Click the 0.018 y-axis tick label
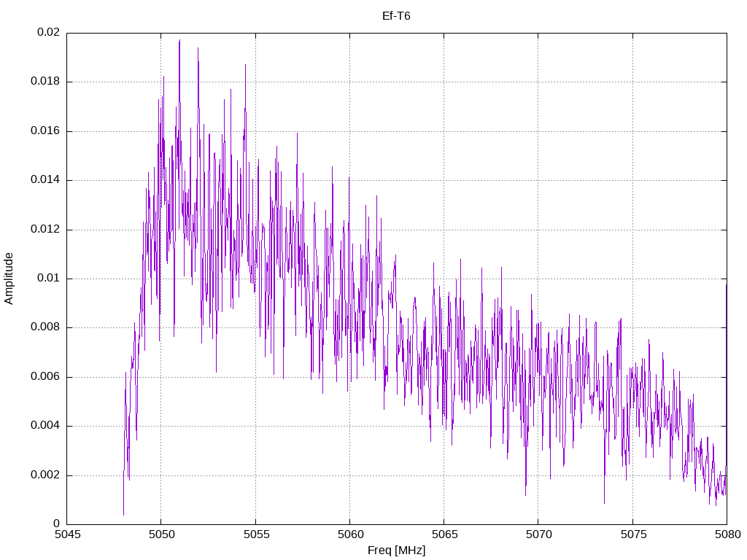The width and height of the screenshot is (747, 560). tap(46, 82)
